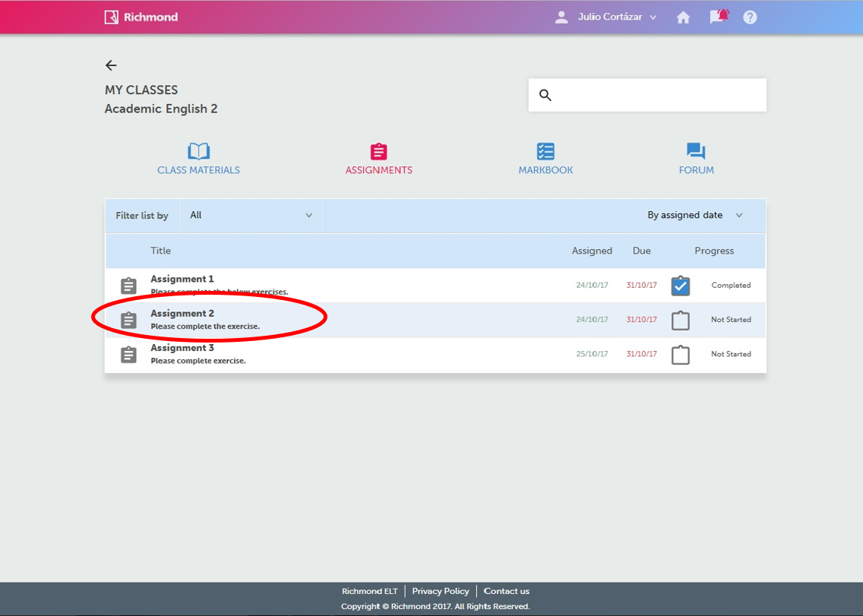Screen dimensions: 863x616
Task: Open the Markbook tab
Action: pos(545,159)
